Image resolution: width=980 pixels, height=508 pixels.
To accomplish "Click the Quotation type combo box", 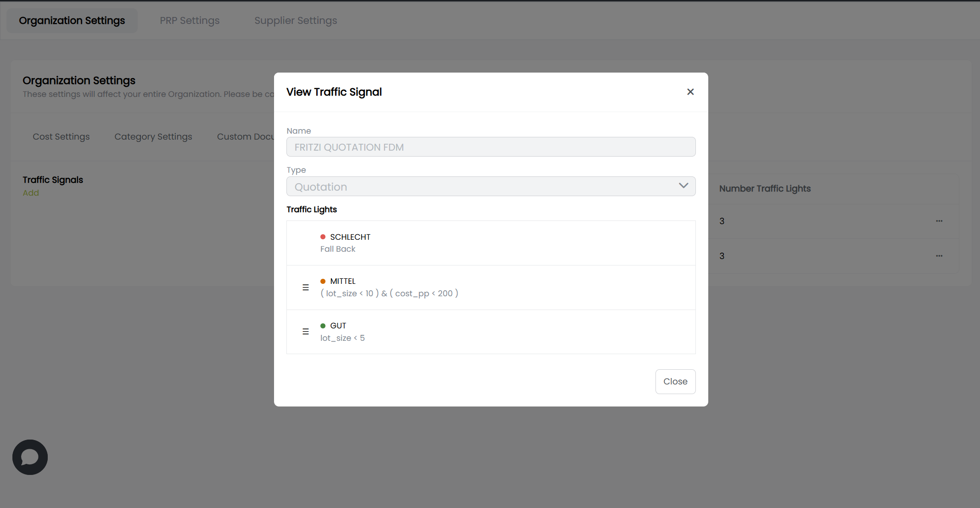I will click(482, 186).
